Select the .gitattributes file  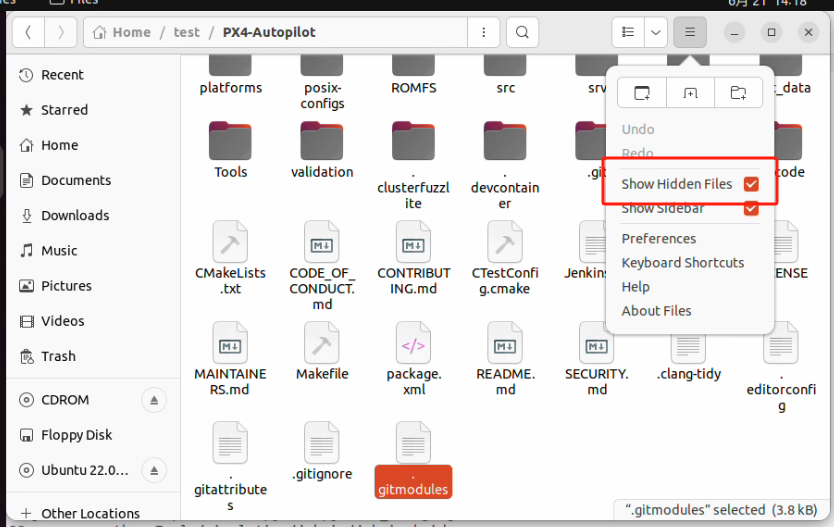click(x=230, y=467)
